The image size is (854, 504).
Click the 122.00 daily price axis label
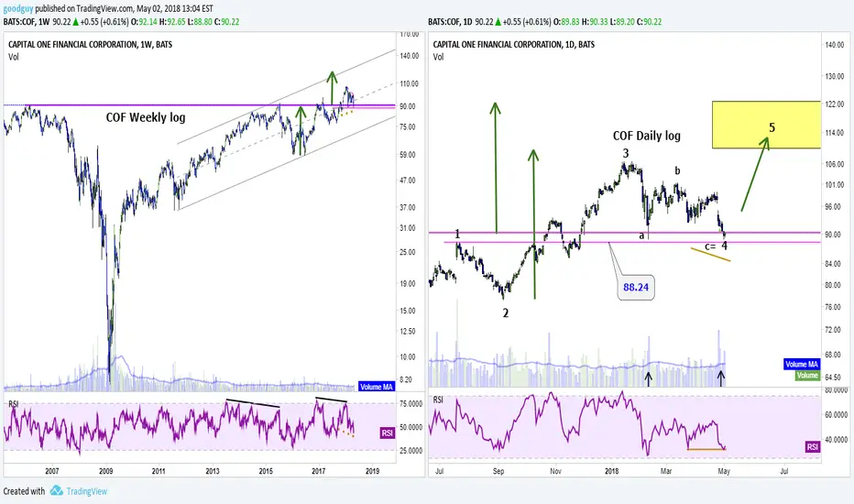tap(835, 104)
